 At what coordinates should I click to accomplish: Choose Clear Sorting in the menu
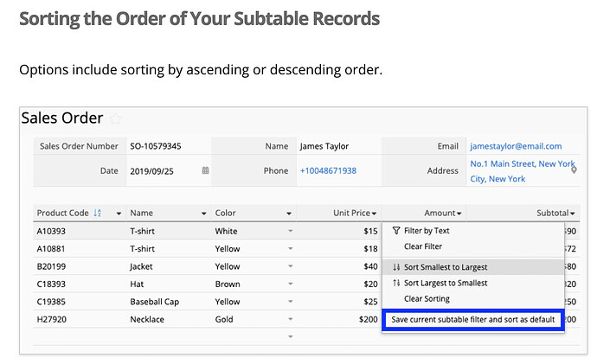(427, 299)
